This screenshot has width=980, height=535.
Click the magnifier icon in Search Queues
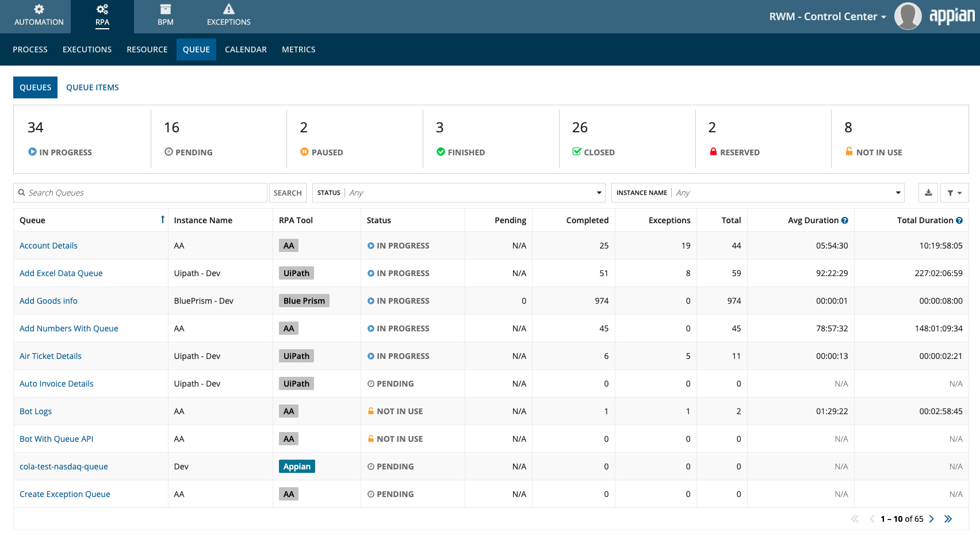[22, 193]
